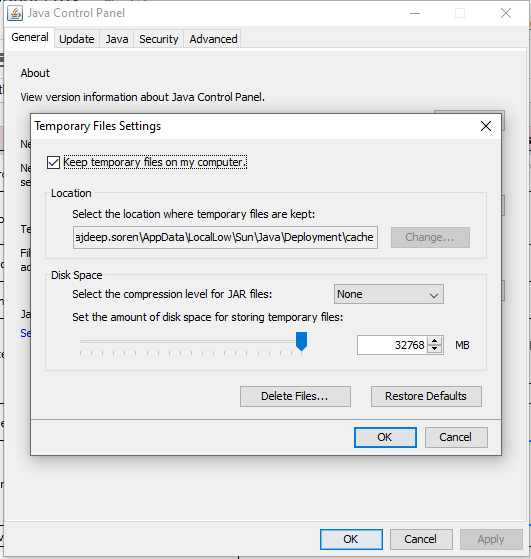The image size is (531, 559).
Task: Confirm Temporary Files Settings with OK
Action: click(385, 437)
